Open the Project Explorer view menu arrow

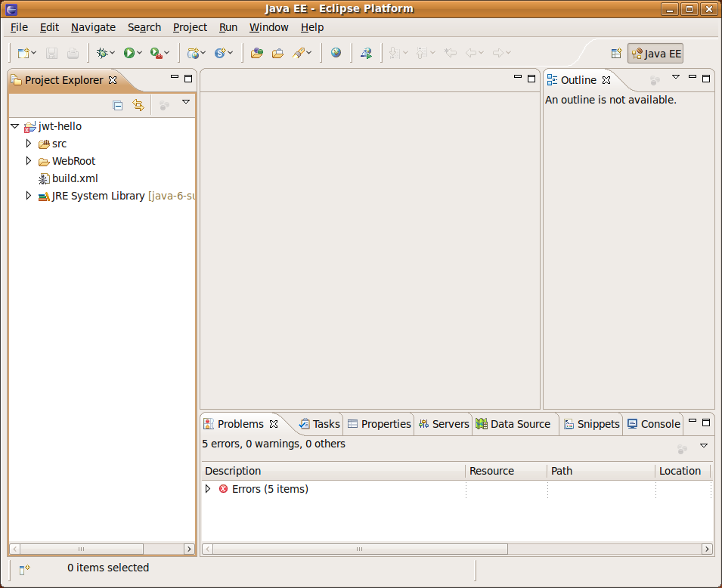(186, 102)
